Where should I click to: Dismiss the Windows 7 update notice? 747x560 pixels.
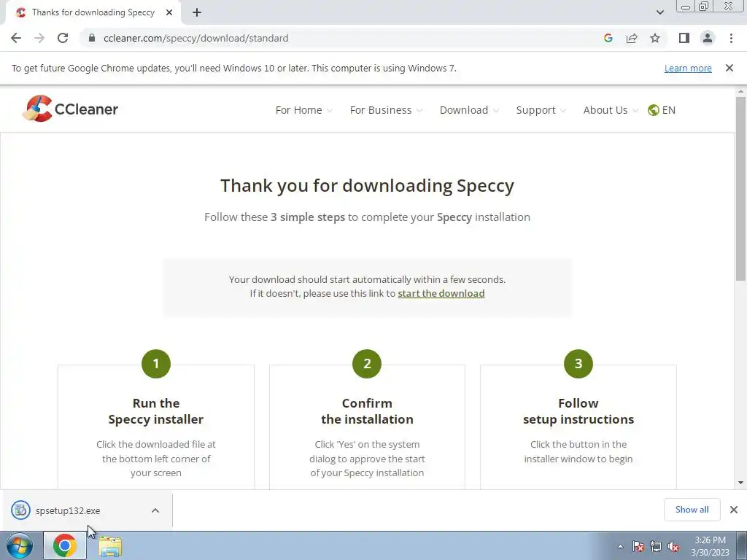click(729, 68)
